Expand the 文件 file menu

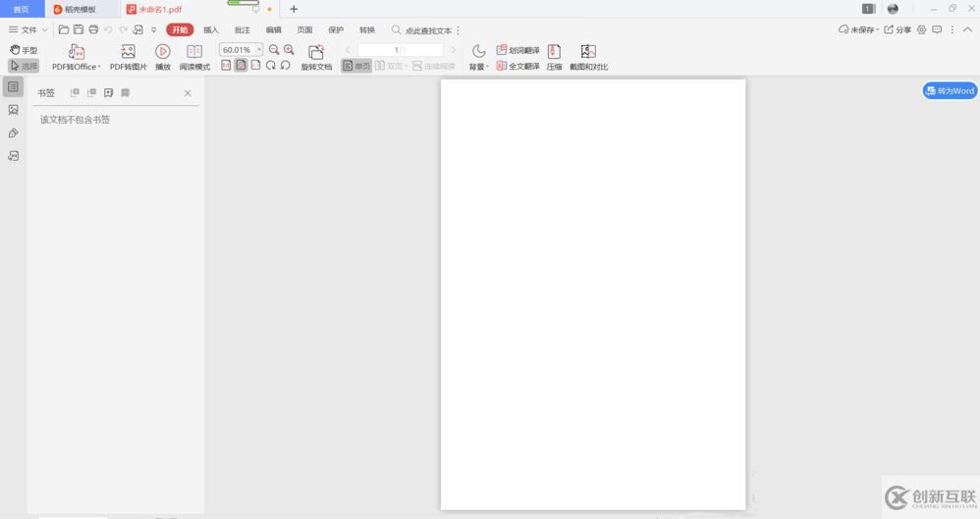pos(27,30)
